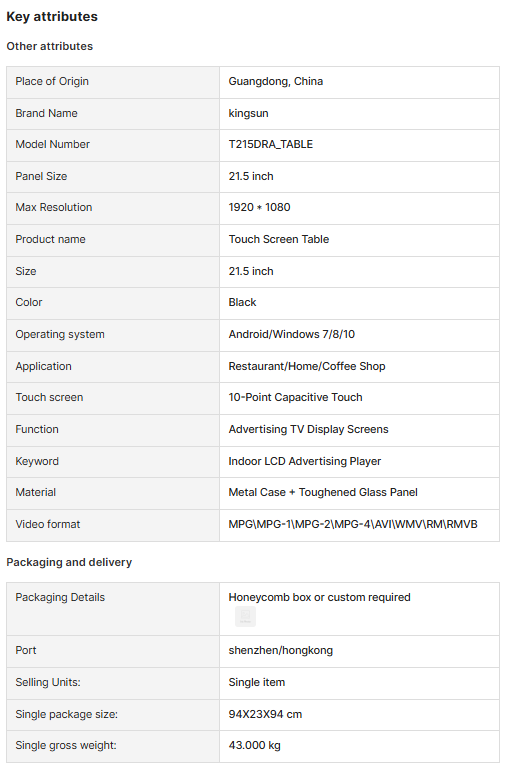
Task: Click the Packaging and delivery heading
Action: [x=69, y=562]
